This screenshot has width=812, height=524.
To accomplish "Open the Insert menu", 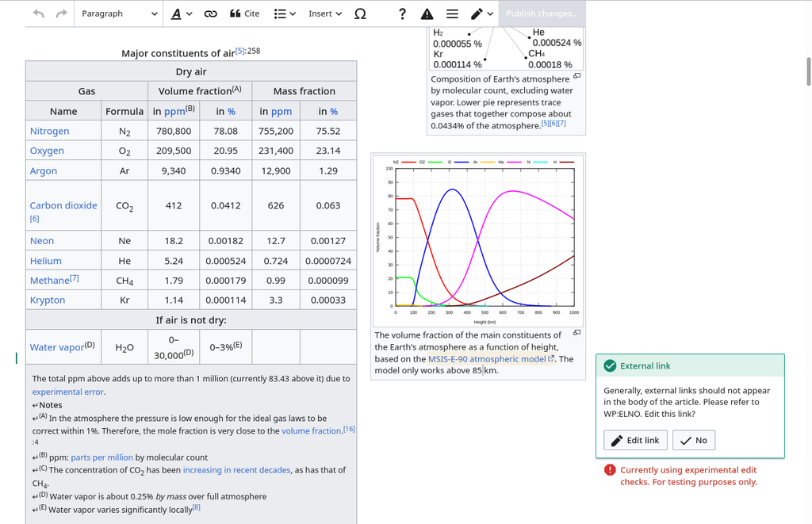I will [x=325, y=13].
